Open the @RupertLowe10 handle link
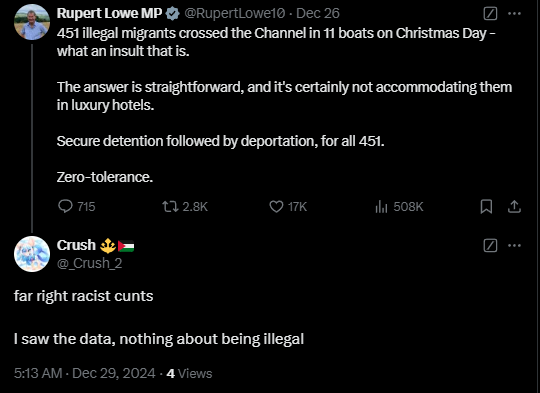Viewport: 540px width, 393px height. coord(235,13)
